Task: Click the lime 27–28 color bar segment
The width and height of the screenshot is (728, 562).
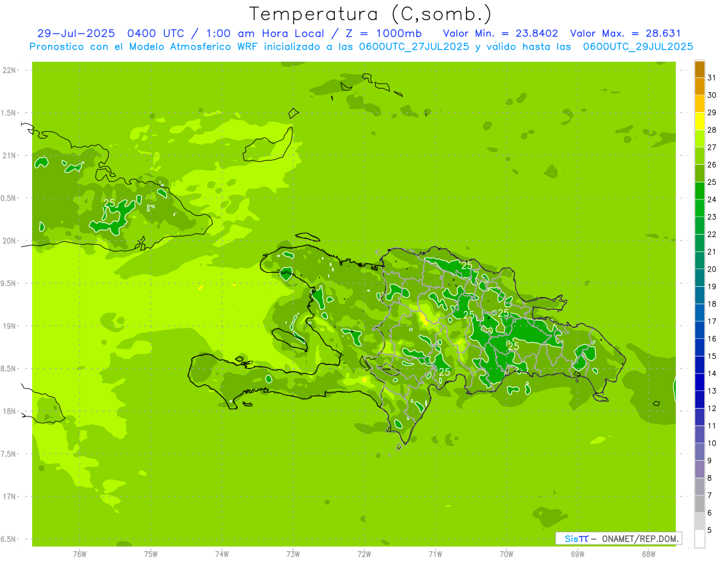Action: 699,139
